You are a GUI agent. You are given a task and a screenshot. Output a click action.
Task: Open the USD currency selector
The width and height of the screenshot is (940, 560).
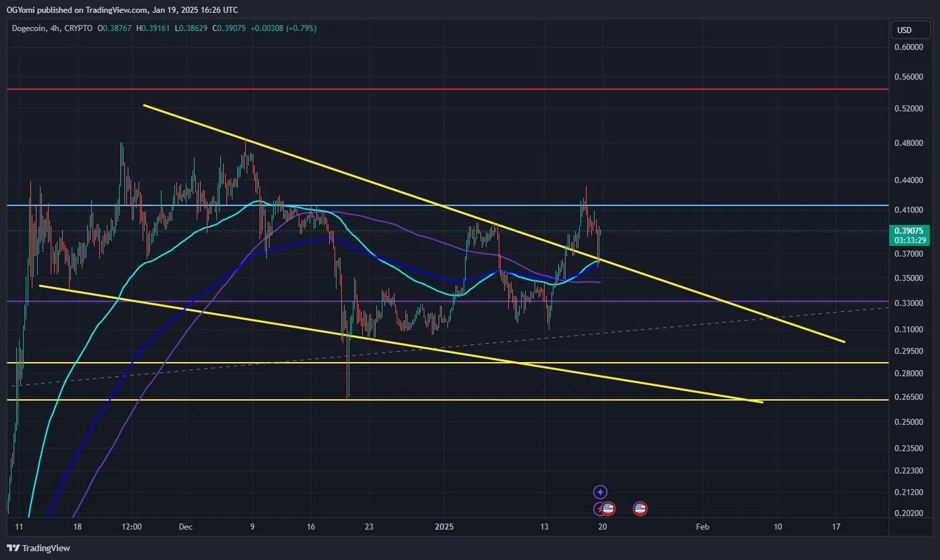[x=910, y=30]
